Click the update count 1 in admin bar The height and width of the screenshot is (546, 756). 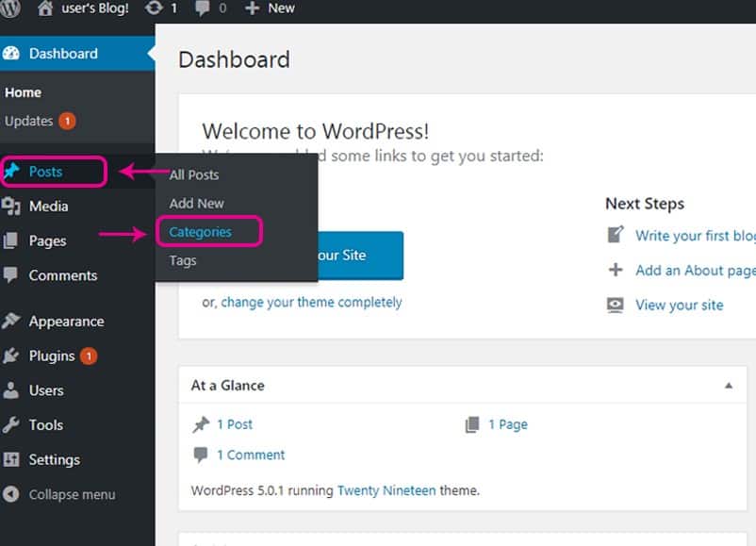pos(173,8)
